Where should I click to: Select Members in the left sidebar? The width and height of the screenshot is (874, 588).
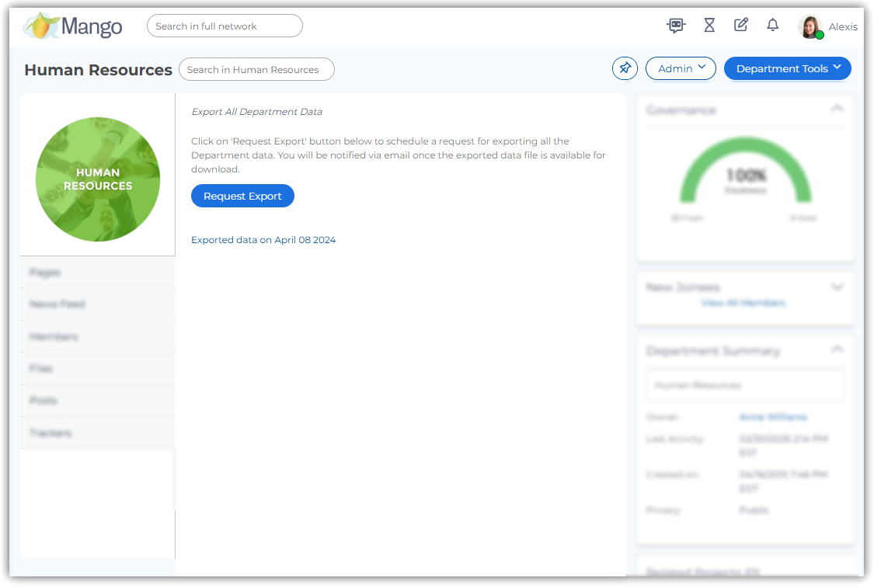(54, 337)
